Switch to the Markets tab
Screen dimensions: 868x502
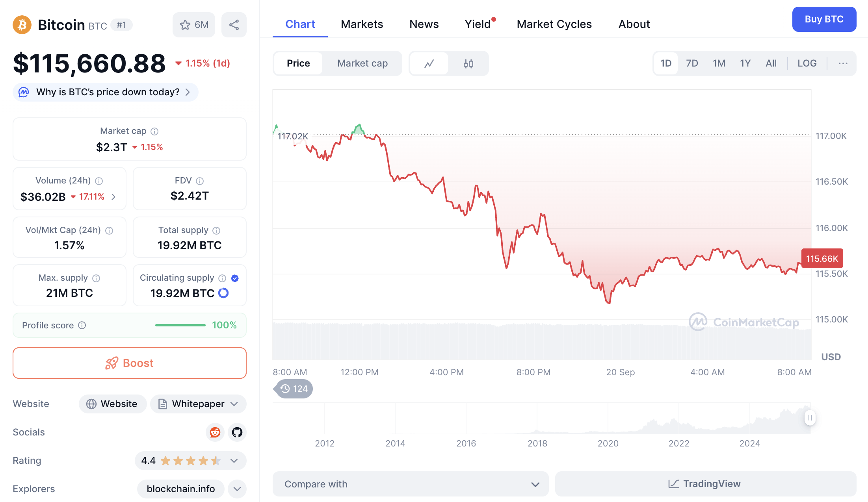pyautogui.click(x=362, y=24)
